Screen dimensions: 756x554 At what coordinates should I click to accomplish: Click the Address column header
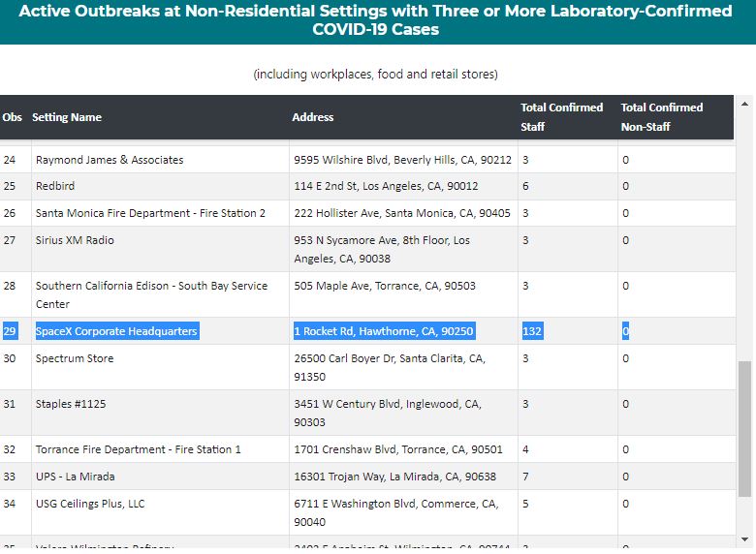tap(313, 117)
